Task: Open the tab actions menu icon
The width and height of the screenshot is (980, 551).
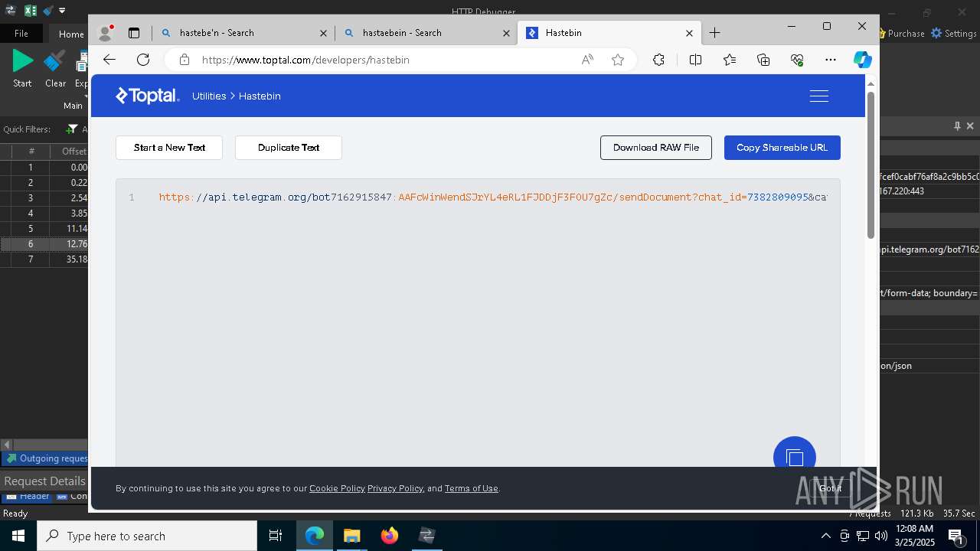Action: tap(134, 33)
